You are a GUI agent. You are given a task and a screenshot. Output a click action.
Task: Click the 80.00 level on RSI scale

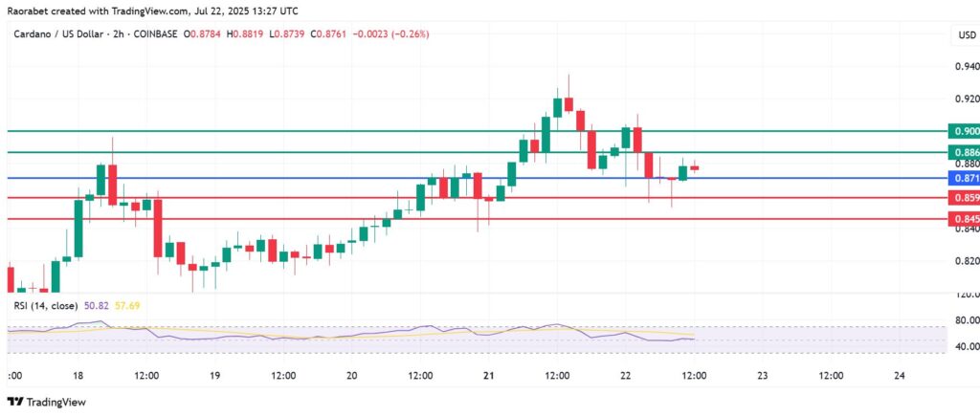click(962, 320)
